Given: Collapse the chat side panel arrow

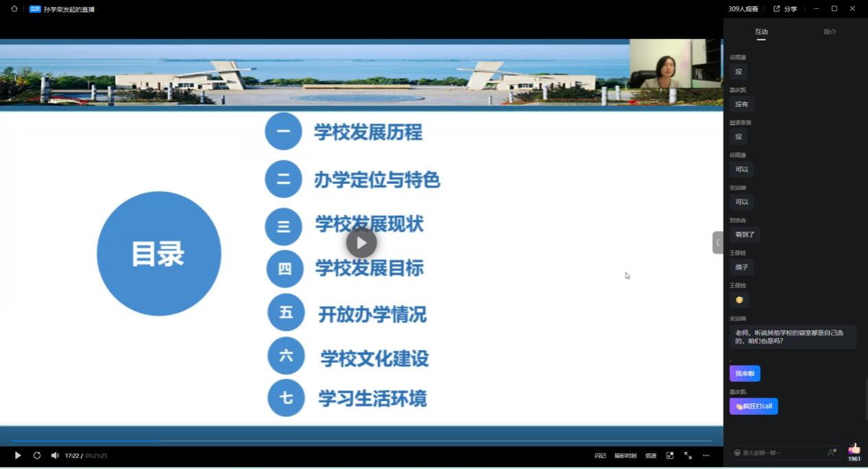Looking at the screenshot, I should 718,243.
